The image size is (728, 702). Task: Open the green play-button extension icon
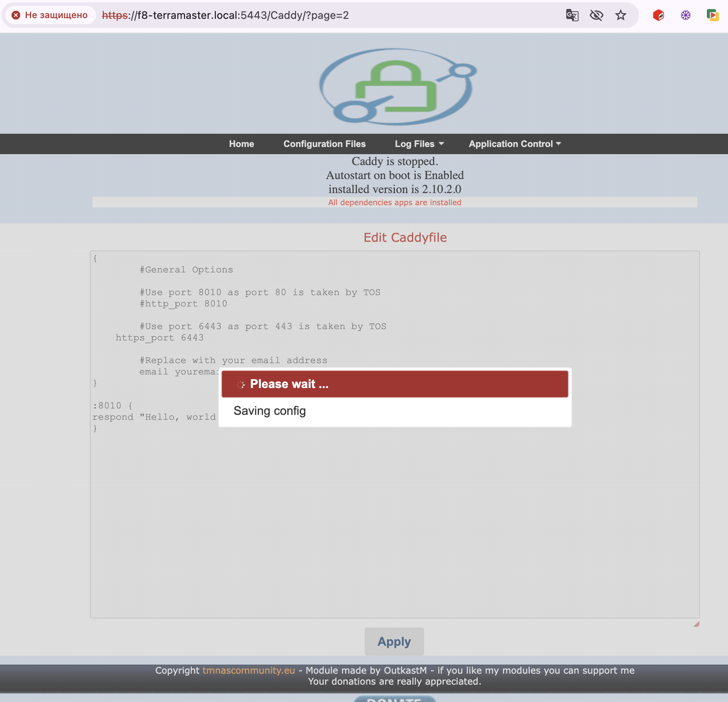coord(712,15)
